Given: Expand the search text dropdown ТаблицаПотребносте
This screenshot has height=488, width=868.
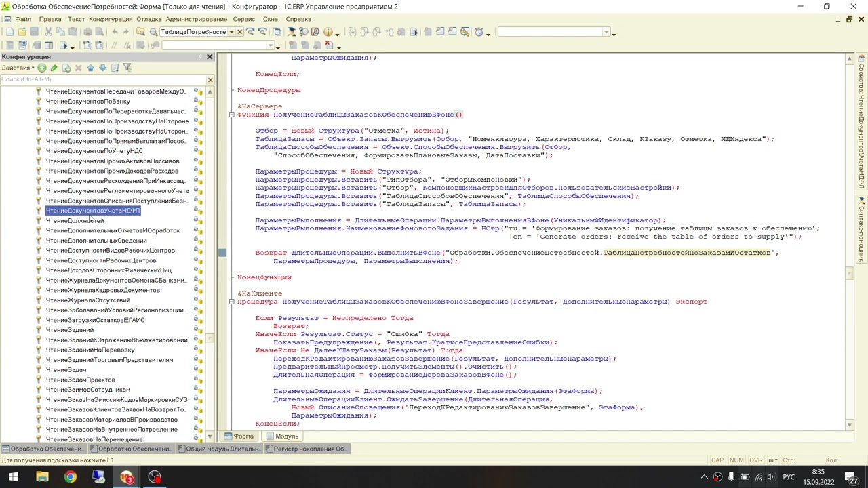Looking at the screenshot, I should (231, 32).
